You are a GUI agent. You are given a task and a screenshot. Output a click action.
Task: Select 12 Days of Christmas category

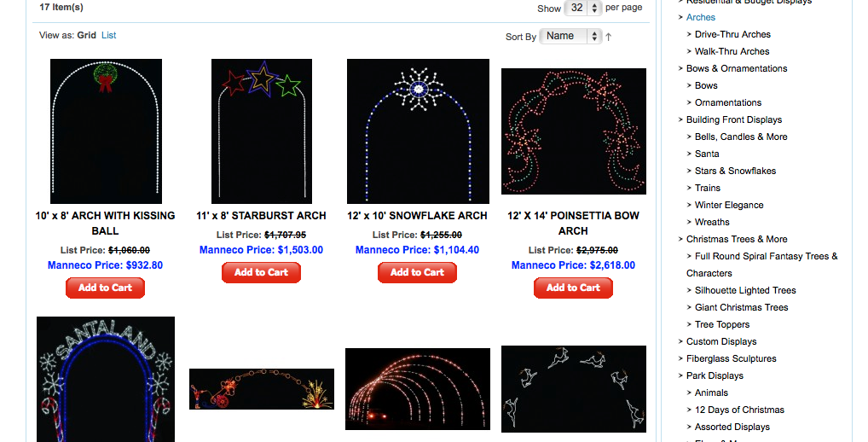click(739, 410)
